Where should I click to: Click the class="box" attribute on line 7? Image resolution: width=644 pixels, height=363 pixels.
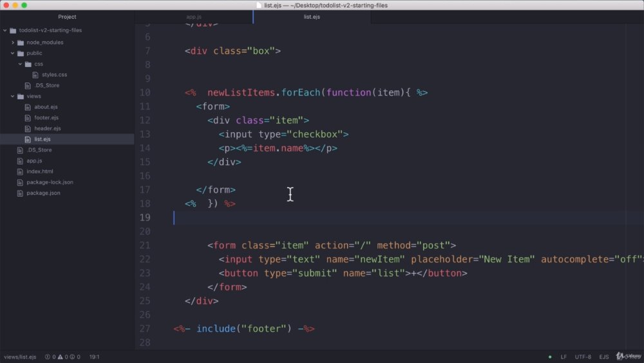tap(244, 51)
